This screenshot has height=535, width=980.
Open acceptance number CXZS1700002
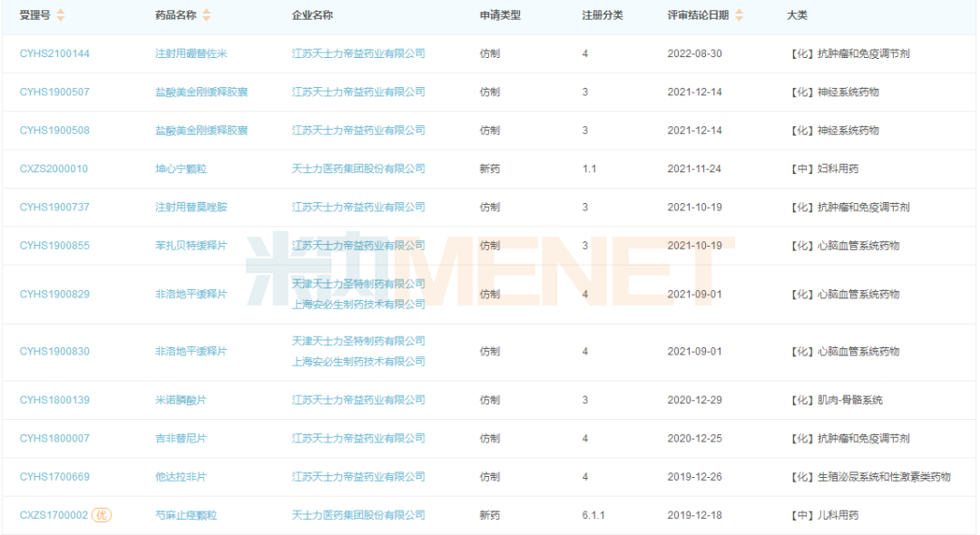click(x=54, y=515)
